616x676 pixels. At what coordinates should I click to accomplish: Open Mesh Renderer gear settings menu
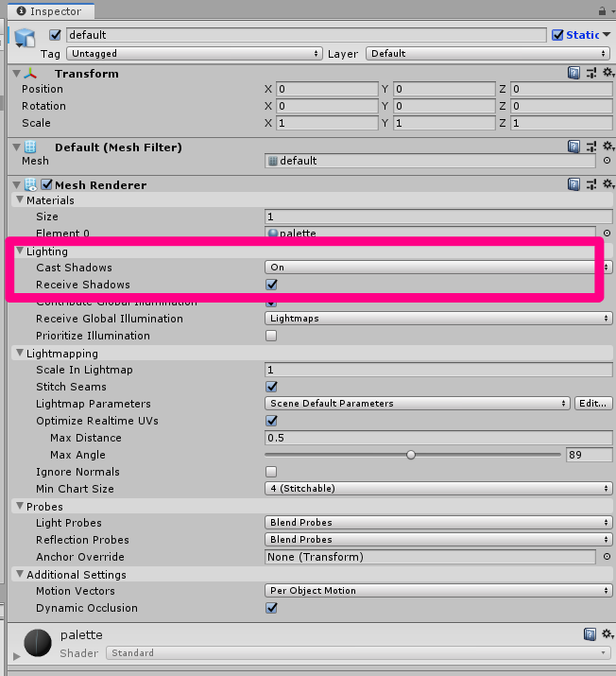607,184
